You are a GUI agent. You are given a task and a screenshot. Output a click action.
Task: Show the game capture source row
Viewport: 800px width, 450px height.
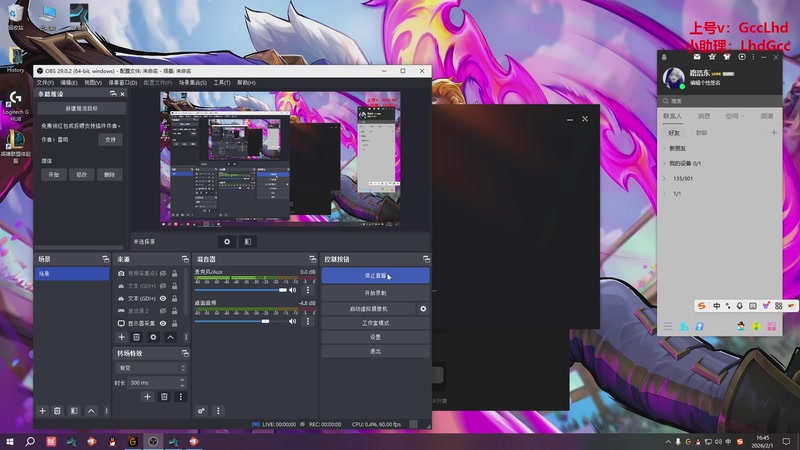(x=163, y=311)
